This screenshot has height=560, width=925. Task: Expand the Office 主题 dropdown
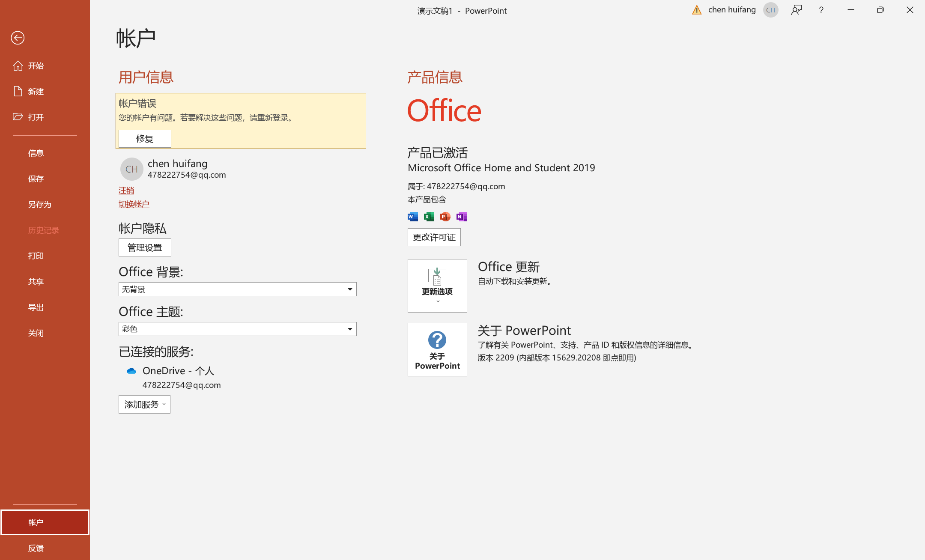(x=349, y=329)
